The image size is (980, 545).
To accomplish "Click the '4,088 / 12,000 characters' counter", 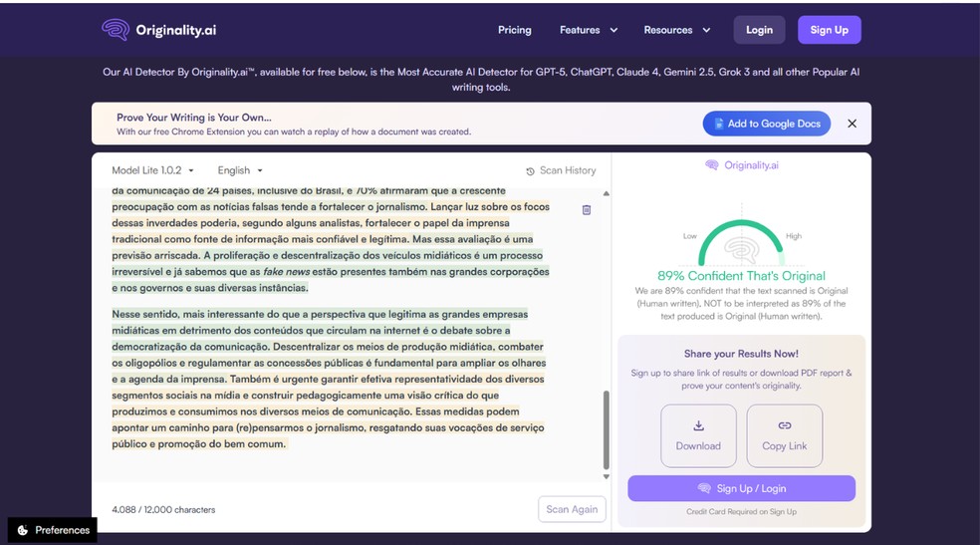I will 163,510.
